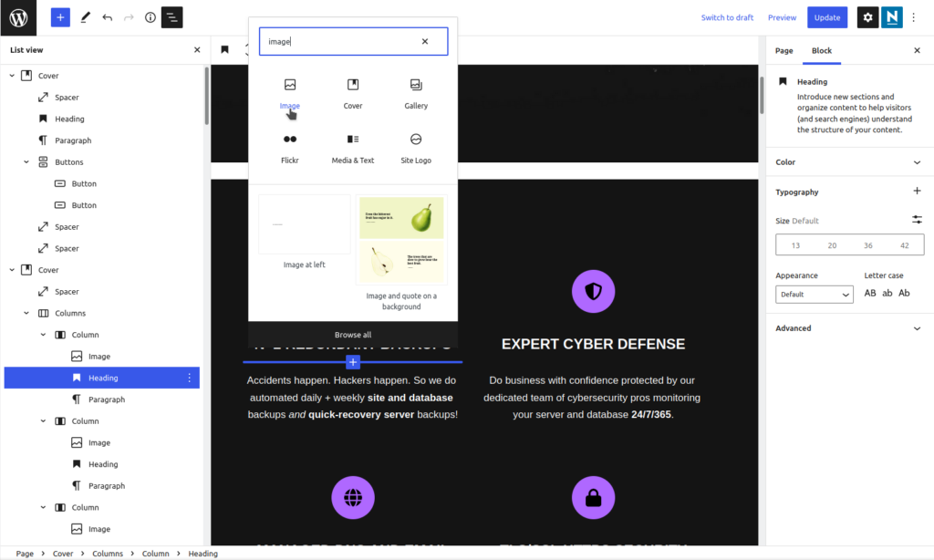The image size is (934, 560).
Task: Click the Undo arrow
Action: click(x=108, y=17)
